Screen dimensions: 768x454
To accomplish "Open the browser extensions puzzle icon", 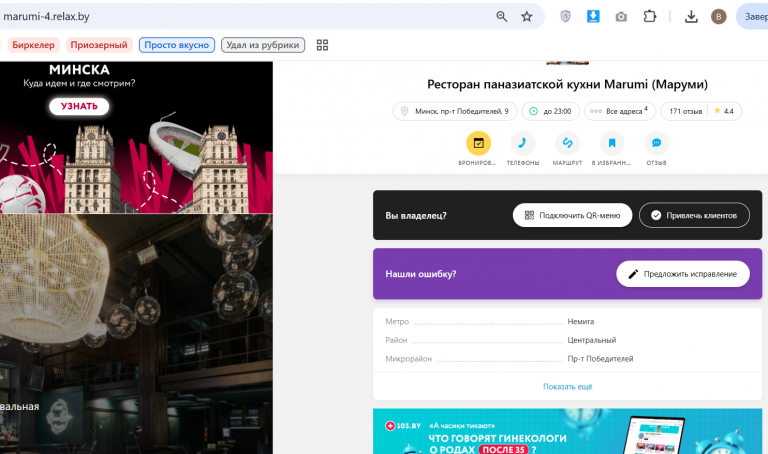I will (x=649, y=17).
